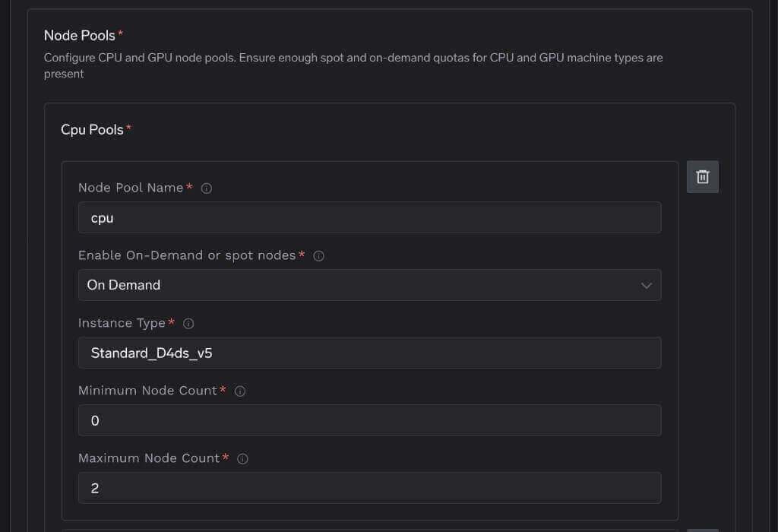The width and height of the screenshot is (778, 532).
Task: Show help for Maximum Node Count
Action: (x=242, y=458)
